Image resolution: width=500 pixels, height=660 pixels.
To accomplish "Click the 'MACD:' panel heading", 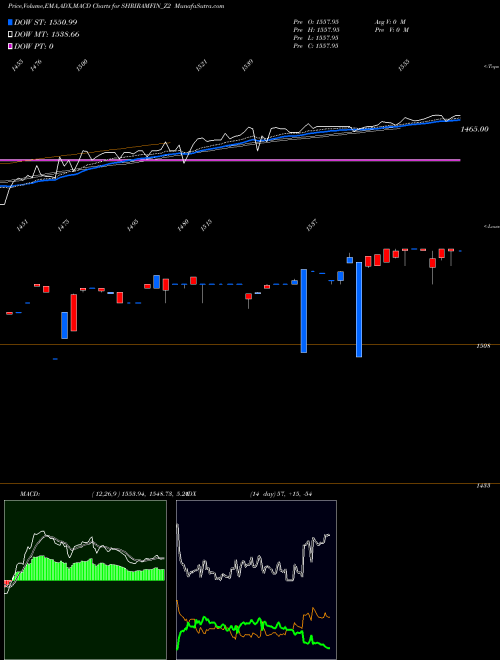I will click(x=30, y=494).
